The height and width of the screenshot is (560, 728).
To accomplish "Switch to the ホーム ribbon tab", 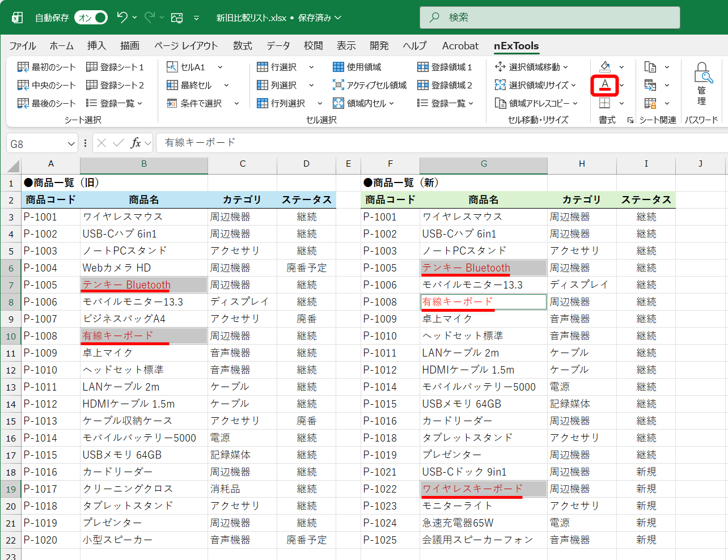I will click(x=62, y=46).
